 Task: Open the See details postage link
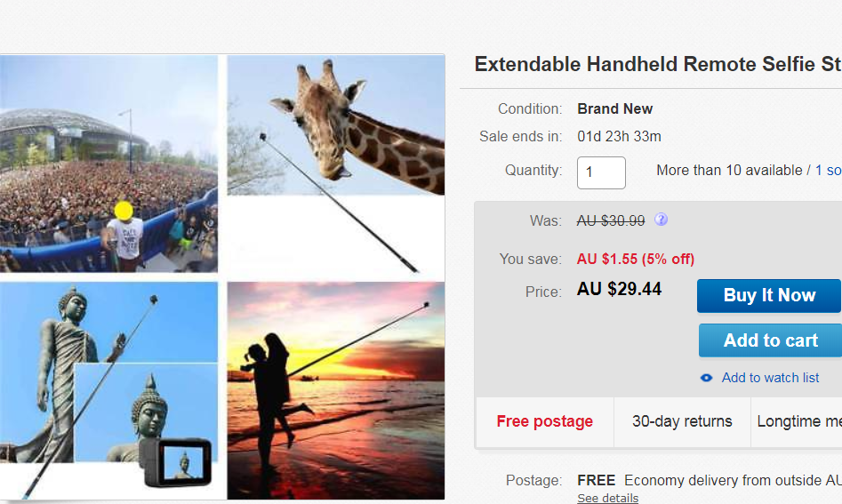608,498
